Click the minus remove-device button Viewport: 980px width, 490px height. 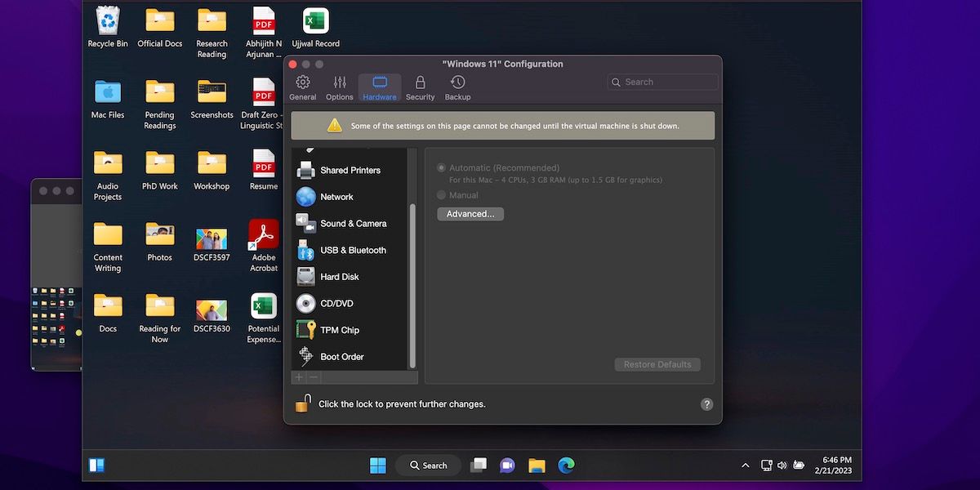(314, 377)
